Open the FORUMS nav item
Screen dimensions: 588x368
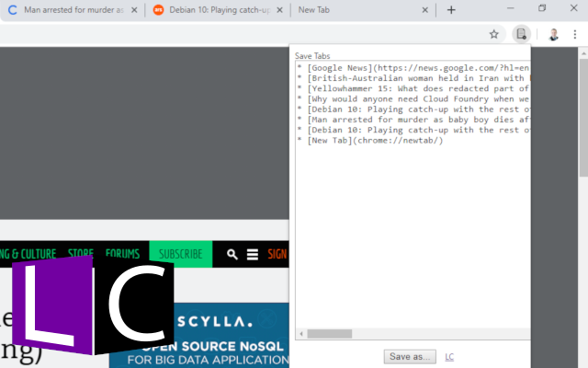122,254
